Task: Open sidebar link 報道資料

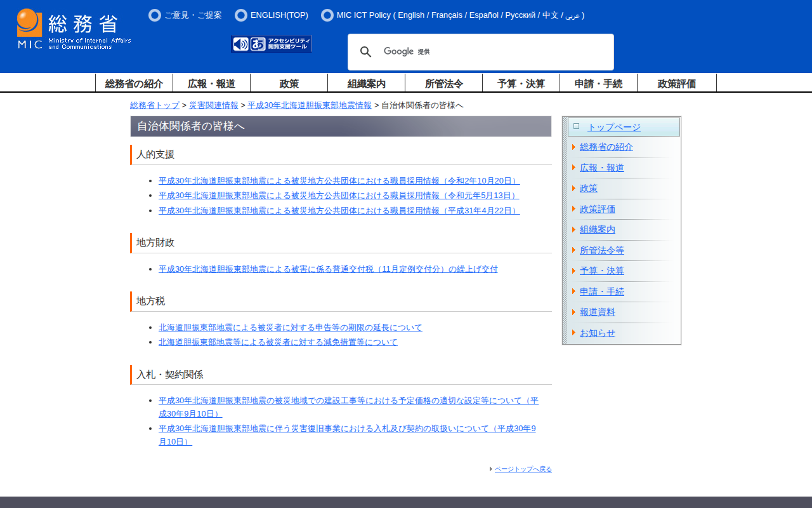Action: [597, 312]
